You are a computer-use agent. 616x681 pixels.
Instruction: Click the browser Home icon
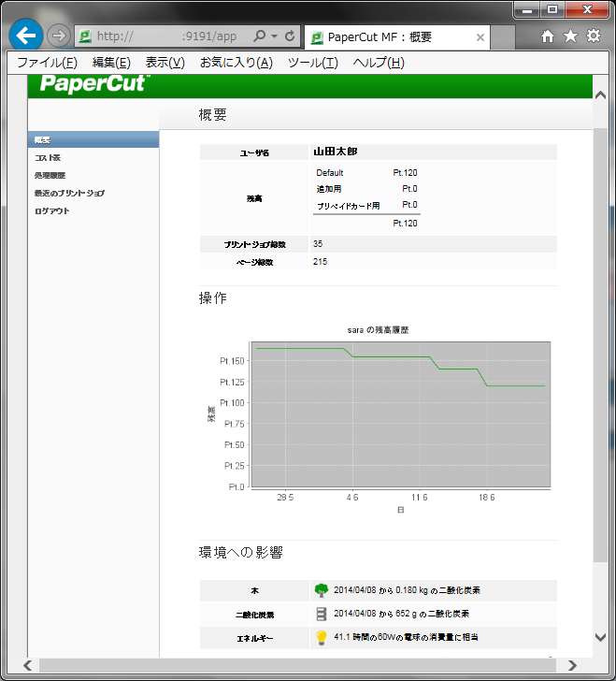click(548, 36)
